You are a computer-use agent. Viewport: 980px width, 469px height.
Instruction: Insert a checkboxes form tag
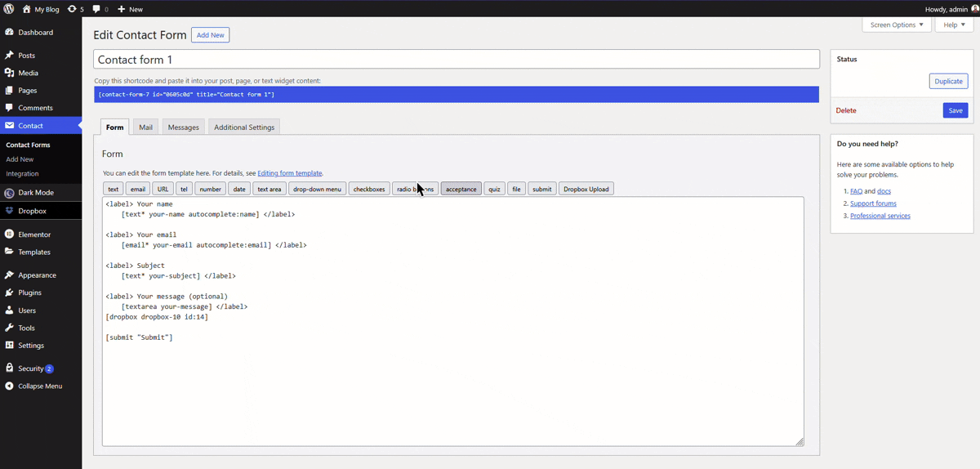pos(369,189)
